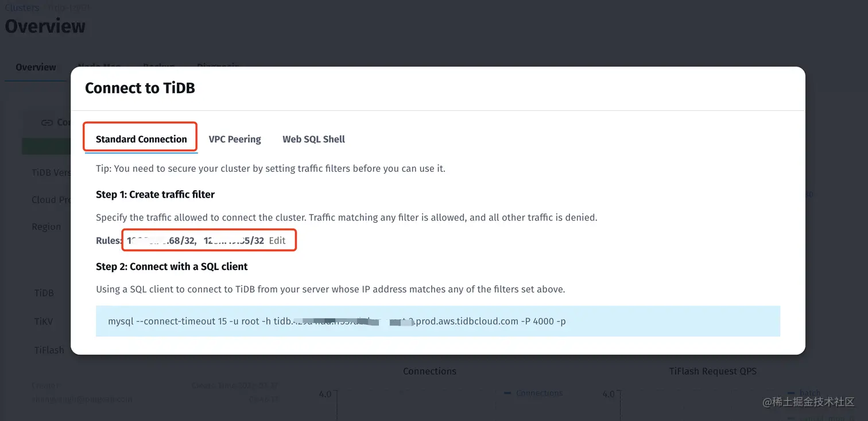This screenshot has width=868, height=421.
Task: Click the TiKV label in background page
Action: 44,322
